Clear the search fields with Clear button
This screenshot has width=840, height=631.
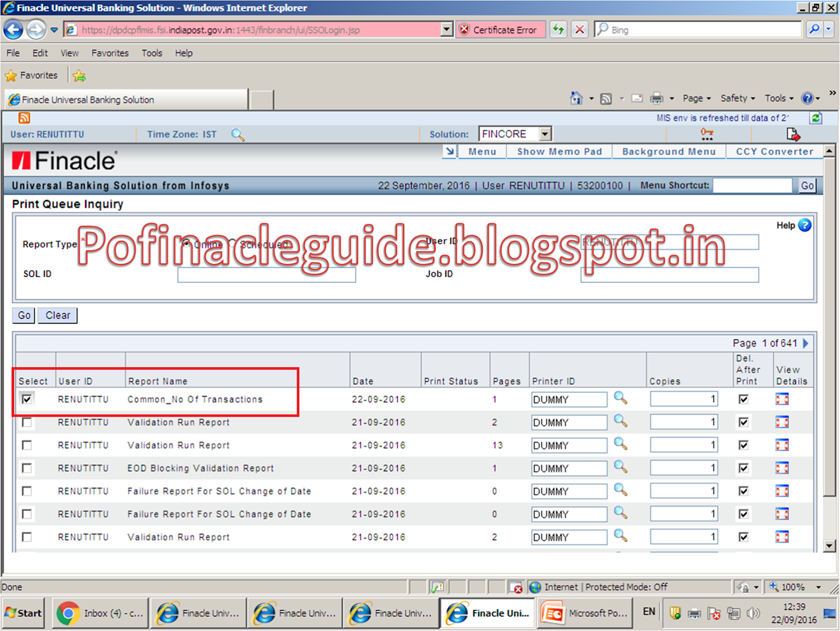(x=57, y=315)
